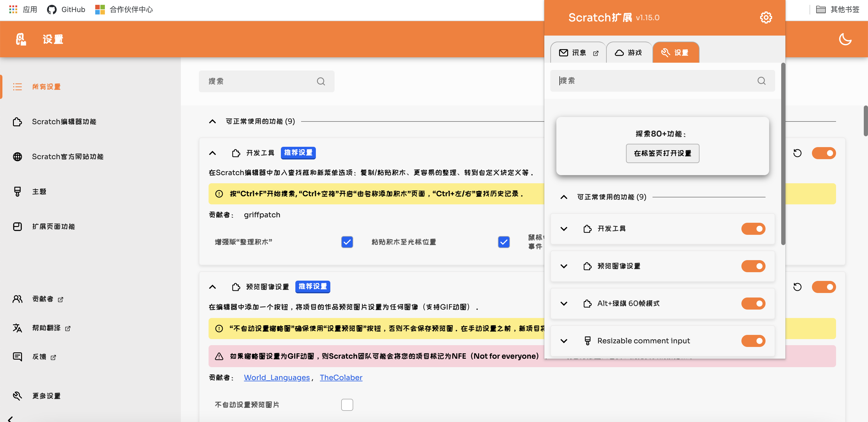Toggle the 预览图像设置 switch in the popup
Viewport: 868px width, 422px height.
pos(753,266)
